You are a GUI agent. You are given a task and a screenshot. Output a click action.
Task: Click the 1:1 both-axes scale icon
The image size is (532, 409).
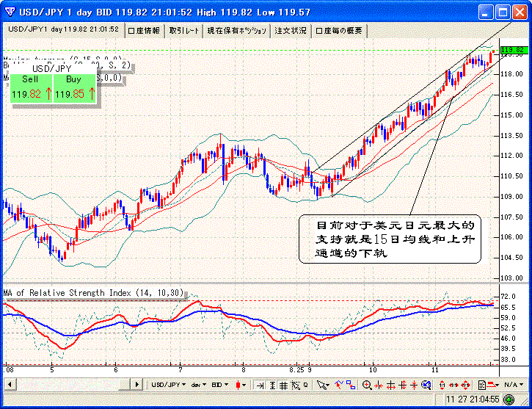click(466, 386)
